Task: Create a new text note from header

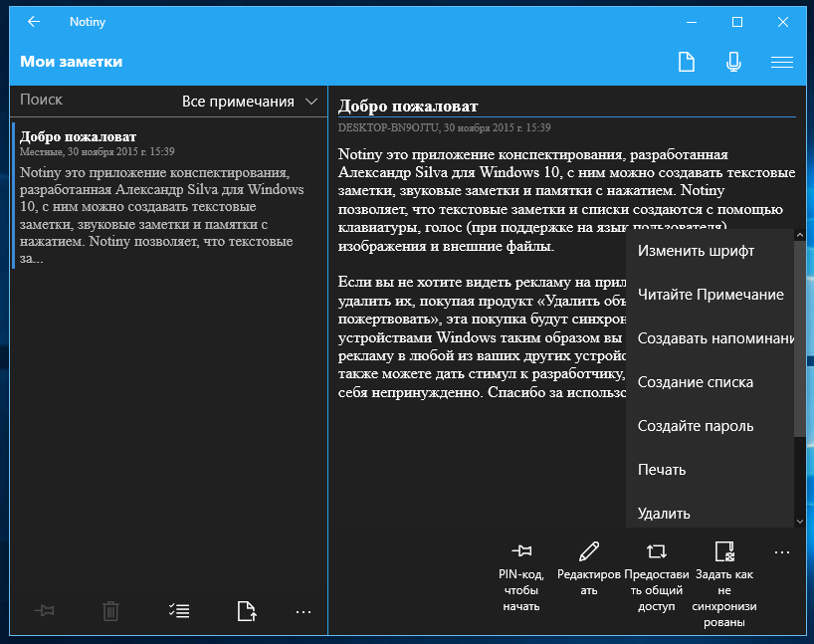Action: [687, 62]
